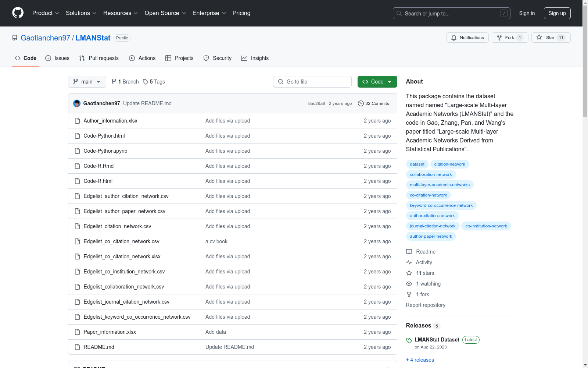Click the file icon for Code-Python.ipynb
The image size is (588, 368).
tap(77, 151)
